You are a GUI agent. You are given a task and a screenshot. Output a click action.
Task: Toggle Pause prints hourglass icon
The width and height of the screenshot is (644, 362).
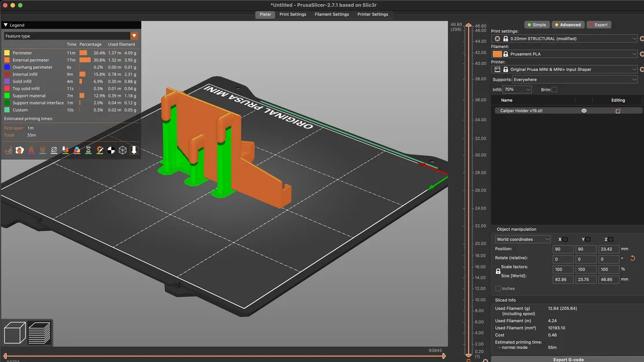89,151
